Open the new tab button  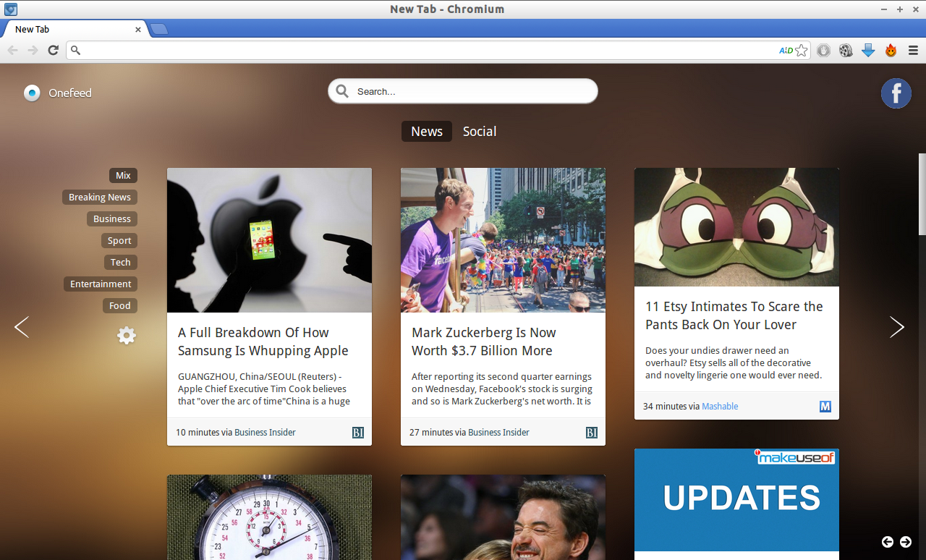pos(159,29)
